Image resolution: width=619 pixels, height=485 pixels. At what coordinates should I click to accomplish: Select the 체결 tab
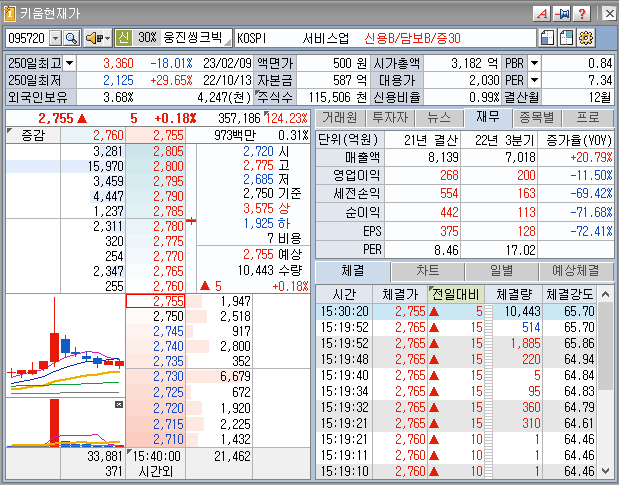[x=353, y=271]
